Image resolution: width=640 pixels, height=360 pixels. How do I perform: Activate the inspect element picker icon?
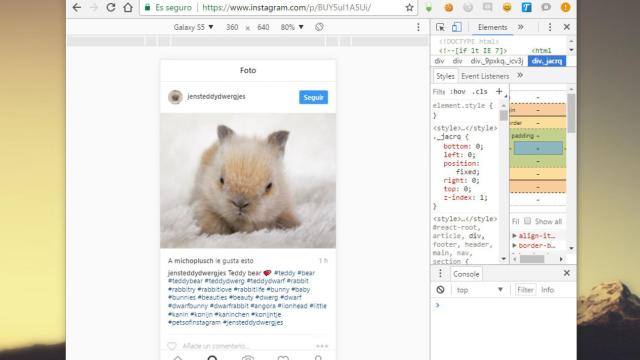tap(440, 27)
